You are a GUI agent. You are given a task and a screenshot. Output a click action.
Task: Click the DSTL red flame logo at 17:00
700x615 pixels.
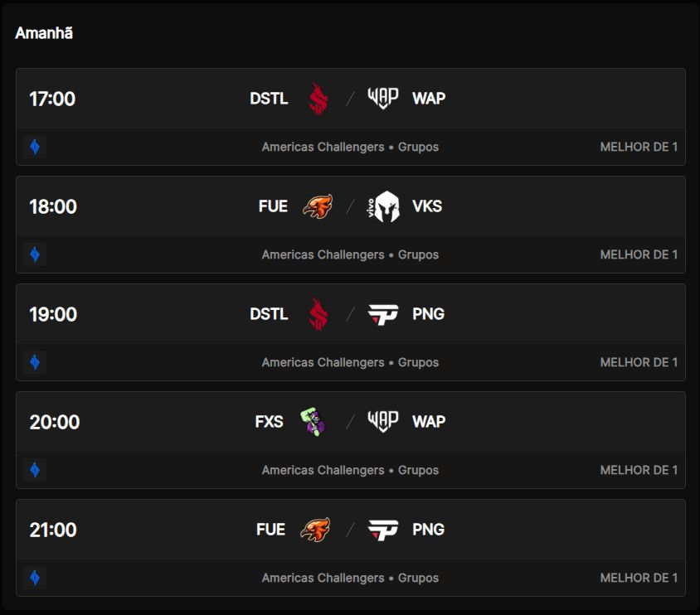pos(318,99)
